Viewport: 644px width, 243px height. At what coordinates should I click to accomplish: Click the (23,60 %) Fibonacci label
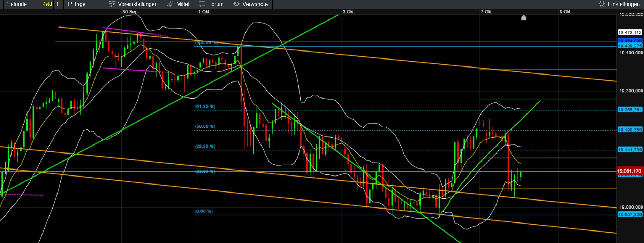tap(205, 171)
